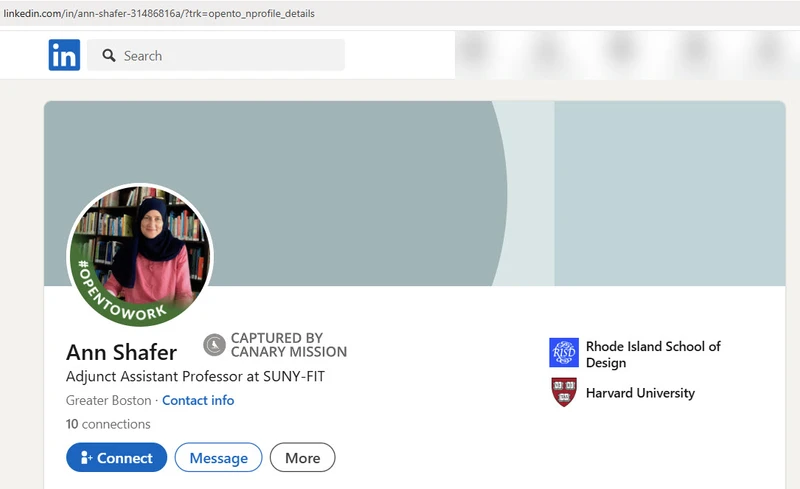The height and width of the screenshot is (489, 800).
Task: Open Rhode Island School of Design link
Action: pyautogui.click(x=652, y=354)
